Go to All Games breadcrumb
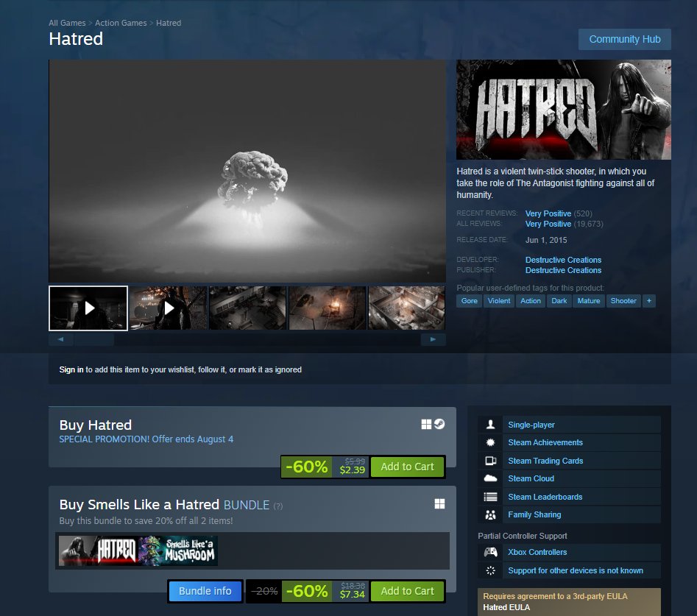The width and height of the screenshot is (697, 616). click(67, 23)
